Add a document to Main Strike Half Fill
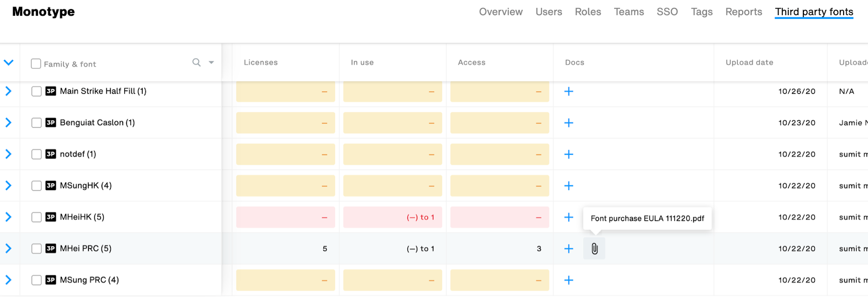This screenshot has width=868, height=297. pos(569,92)
